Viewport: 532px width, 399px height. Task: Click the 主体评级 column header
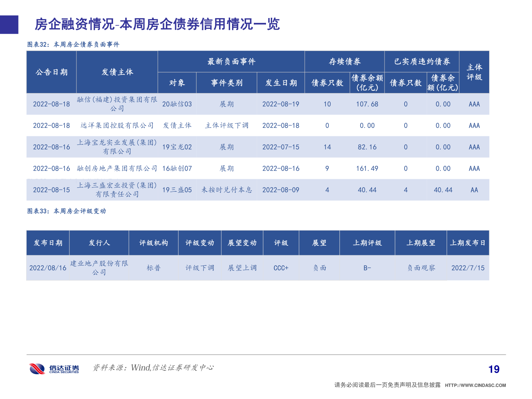[x=474, y=72]
